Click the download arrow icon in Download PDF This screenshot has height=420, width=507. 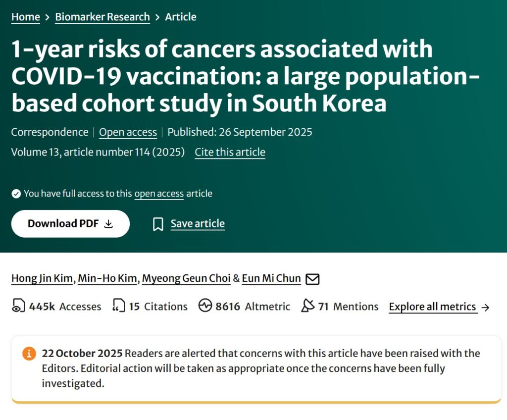[x=108, y=224]
